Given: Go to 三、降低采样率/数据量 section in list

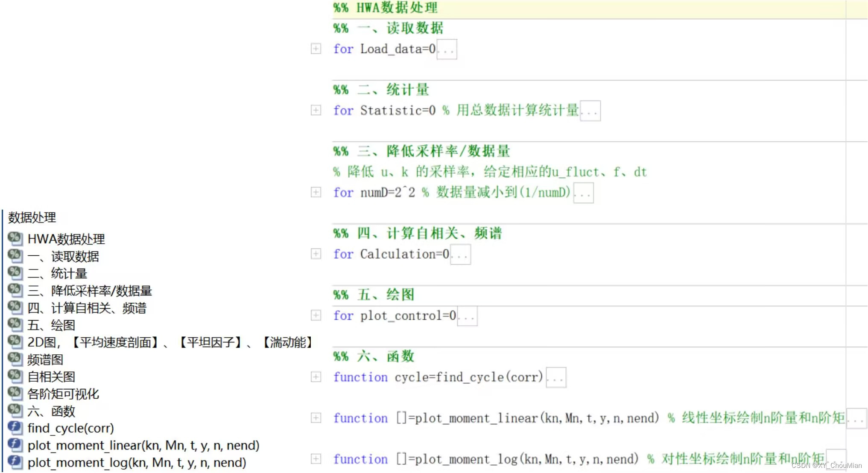Looking at the screenshot, I should click(x=89, y=291).
